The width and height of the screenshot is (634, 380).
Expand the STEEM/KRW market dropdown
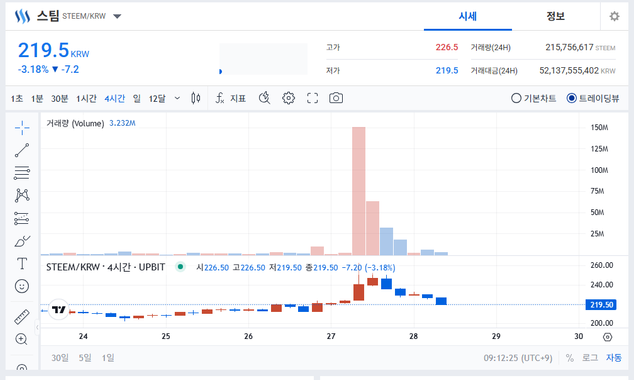117,16
